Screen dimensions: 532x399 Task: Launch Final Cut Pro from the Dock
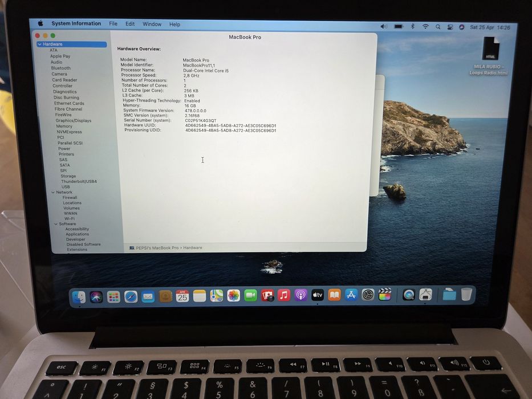[384, 295]
